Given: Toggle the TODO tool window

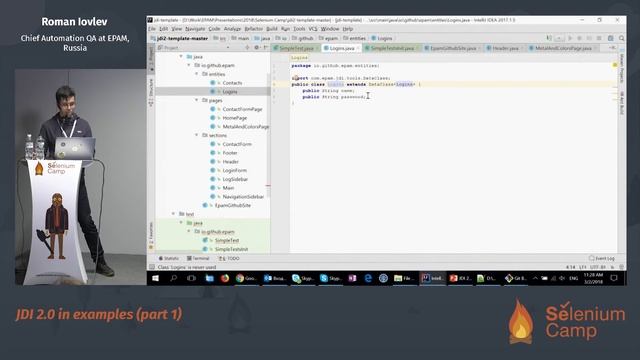Looking at the screenshot, I should tap(229, 258).
